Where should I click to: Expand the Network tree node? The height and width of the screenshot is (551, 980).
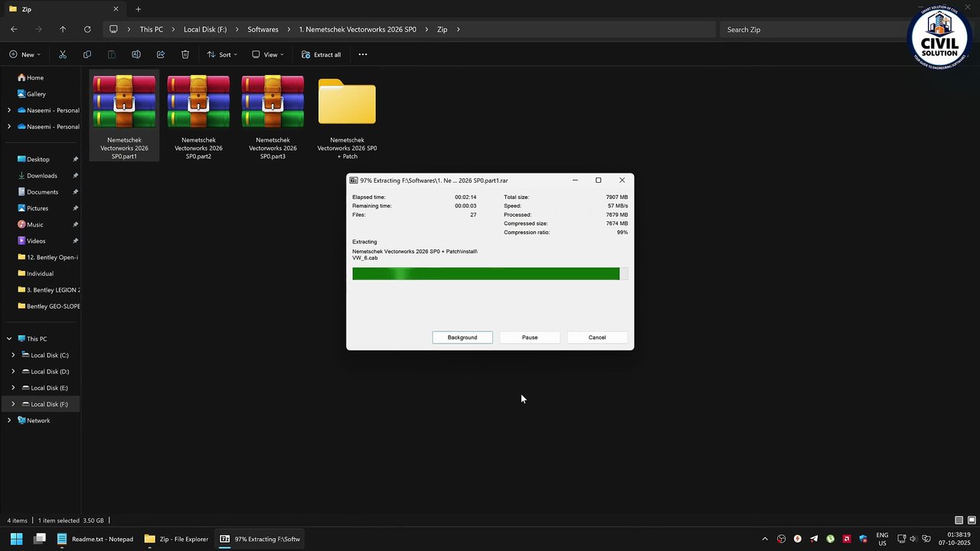(x=9, y=420)
